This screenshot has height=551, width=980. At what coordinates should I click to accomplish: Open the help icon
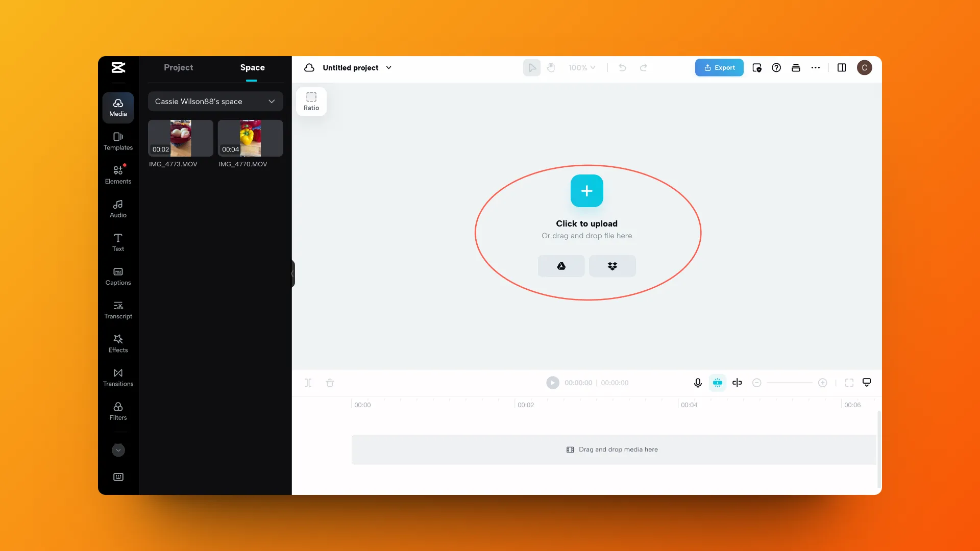(776, 67)
